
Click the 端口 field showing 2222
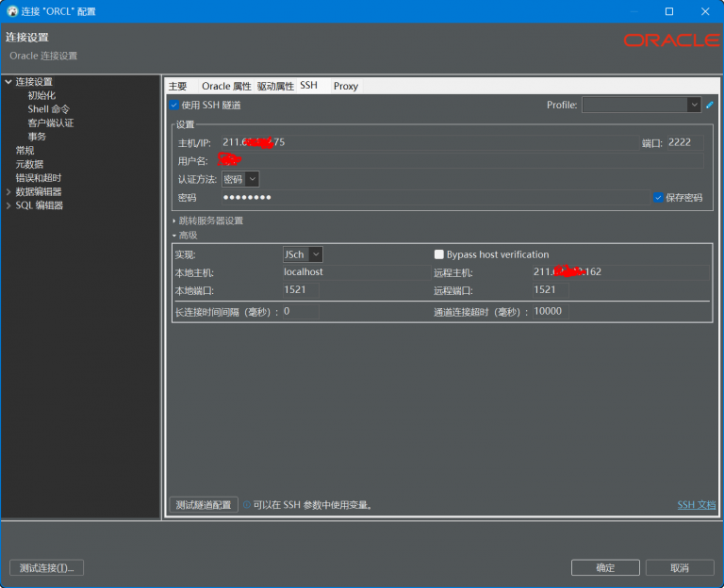pyautogui.click(x=683, y=142)
